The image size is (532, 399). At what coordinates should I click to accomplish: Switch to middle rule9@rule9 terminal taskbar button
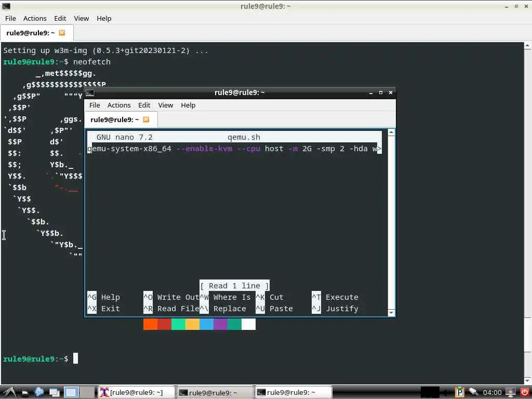click(215, 393)
